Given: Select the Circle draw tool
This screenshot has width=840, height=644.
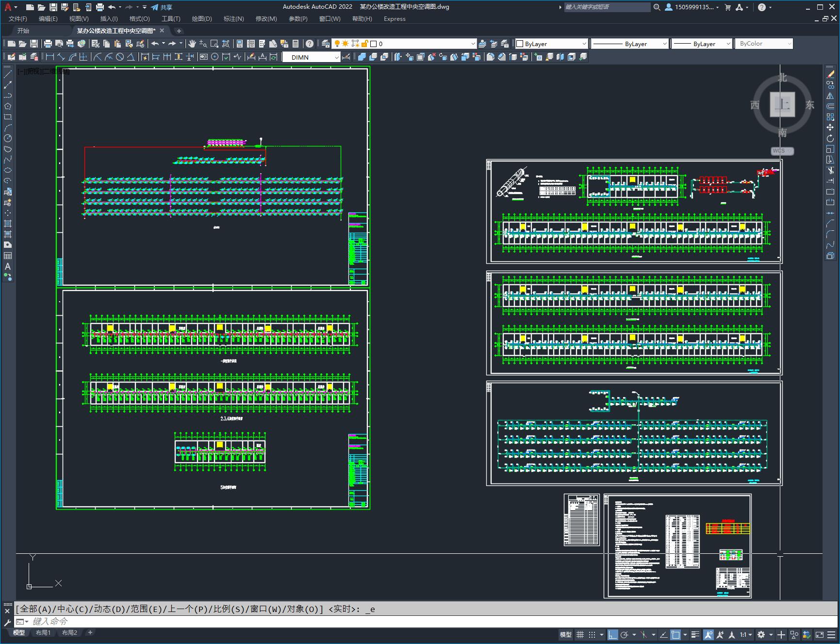Looking at the screenshot, I should point(8,138).
